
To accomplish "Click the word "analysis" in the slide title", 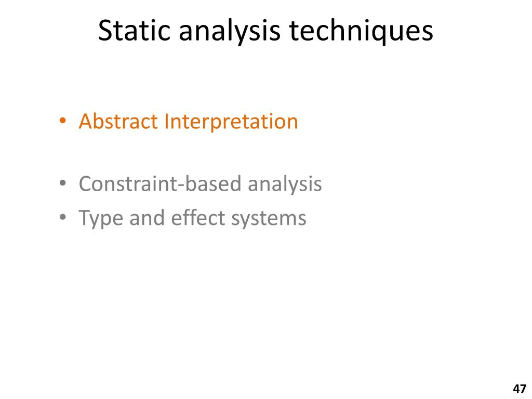I will coord(230,32).
